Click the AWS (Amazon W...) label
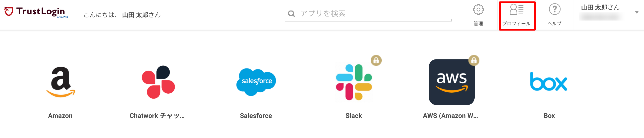Screen dimensions: 644x138 click(x=451, y=116)
